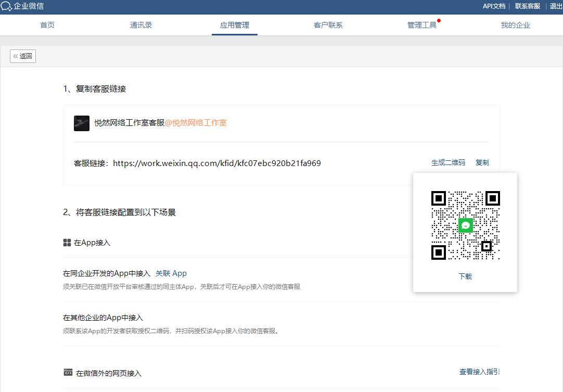Click the 关联 App link
This screenshot has height=392, width=563.
pyautogui.click(x=171, y=273)
